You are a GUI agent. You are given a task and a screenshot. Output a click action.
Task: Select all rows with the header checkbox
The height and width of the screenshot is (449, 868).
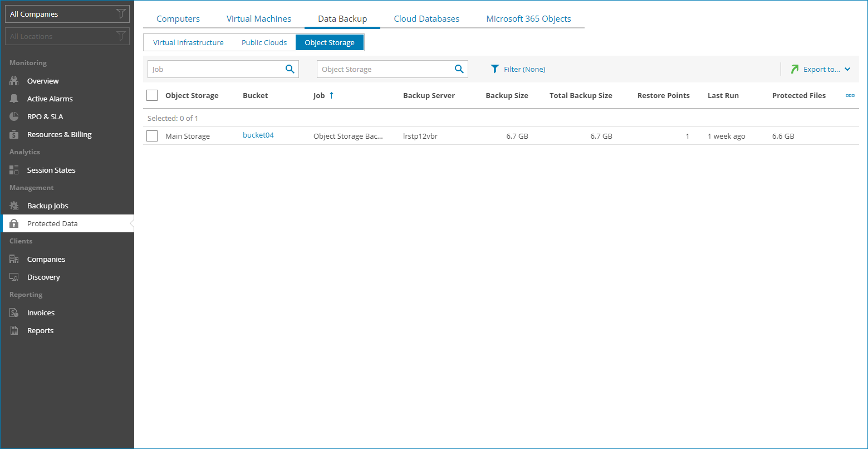click(x=151, y=95)
